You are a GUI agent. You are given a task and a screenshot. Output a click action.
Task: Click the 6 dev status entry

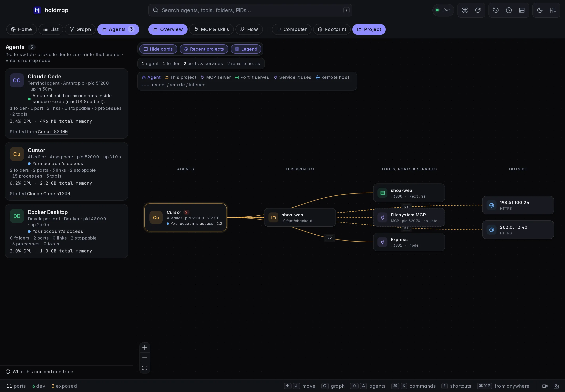(39, 386)
